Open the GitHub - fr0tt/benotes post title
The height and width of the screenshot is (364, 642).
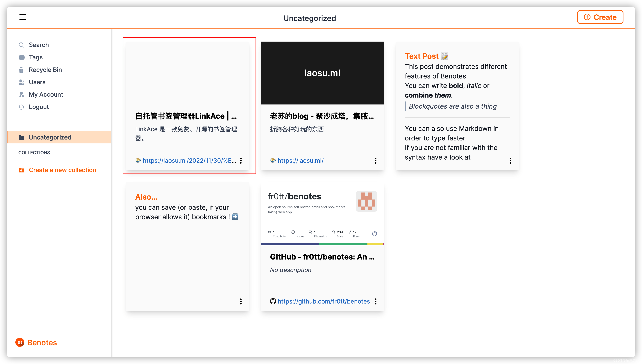(x=322, y=257)
